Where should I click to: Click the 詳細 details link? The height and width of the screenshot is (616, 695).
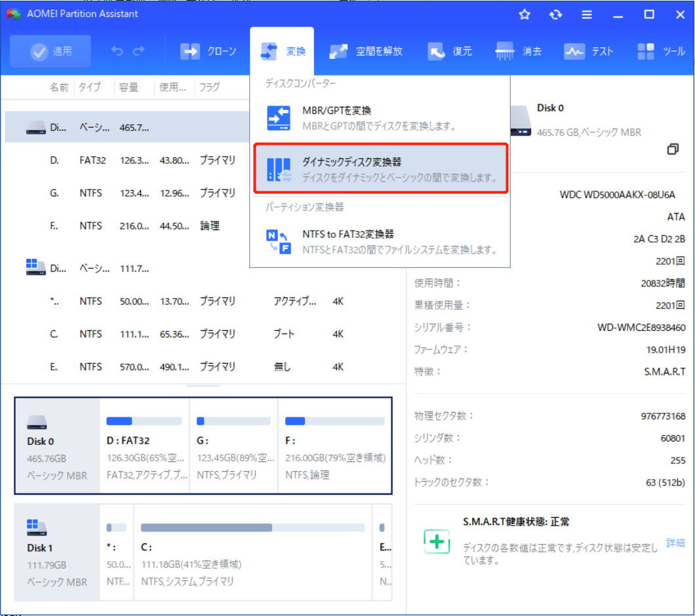pyautogui.click(x=675, y=543)
